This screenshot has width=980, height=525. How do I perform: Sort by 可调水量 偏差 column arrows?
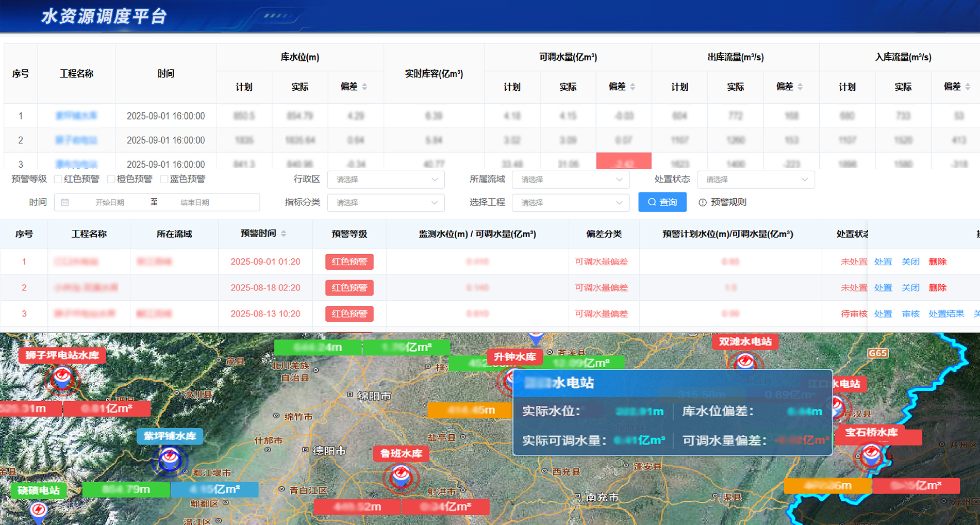point(633,87)
